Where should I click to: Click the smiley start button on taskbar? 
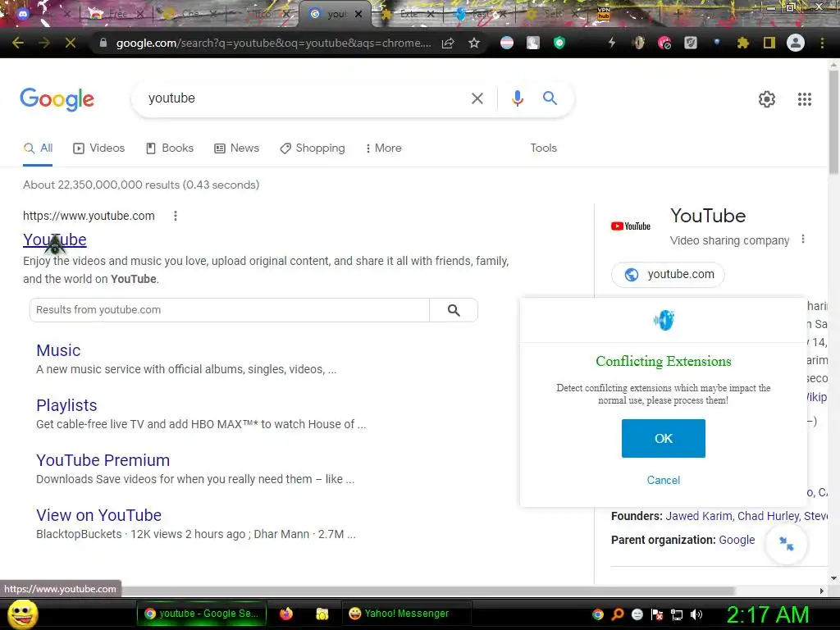[22, 614]
